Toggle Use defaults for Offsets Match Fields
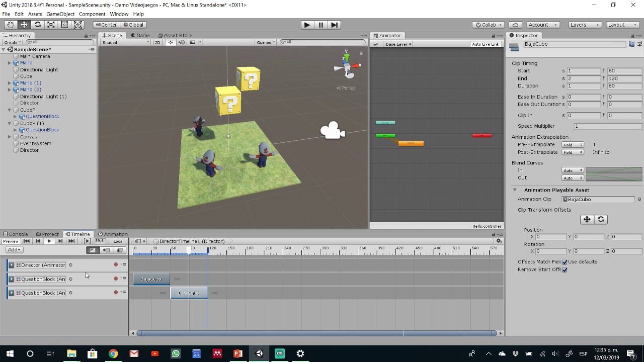Viewport: 644px width, 362px height. click(565, 262)
